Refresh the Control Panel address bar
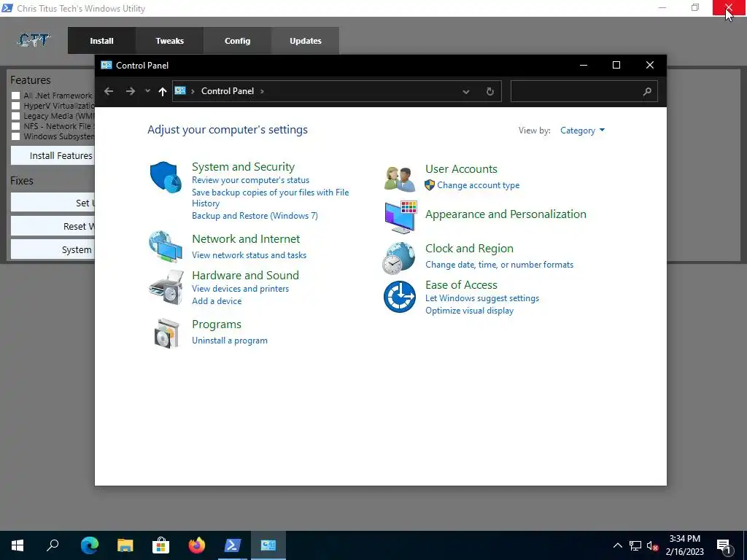Viewport: 747px width, 560px height. [x=489, y=91]
